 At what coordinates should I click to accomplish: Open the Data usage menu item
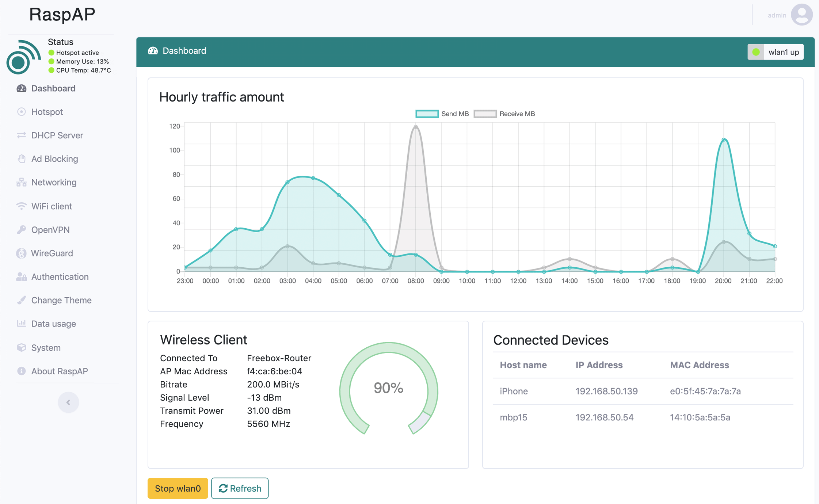53,324
